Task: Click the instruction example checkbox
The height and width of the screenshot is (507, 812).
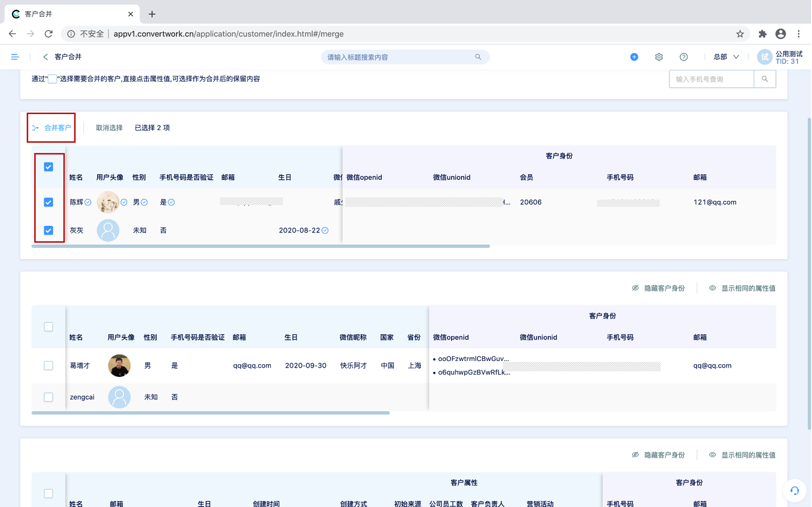Action: pyautogui.click(x=52, y=79)
